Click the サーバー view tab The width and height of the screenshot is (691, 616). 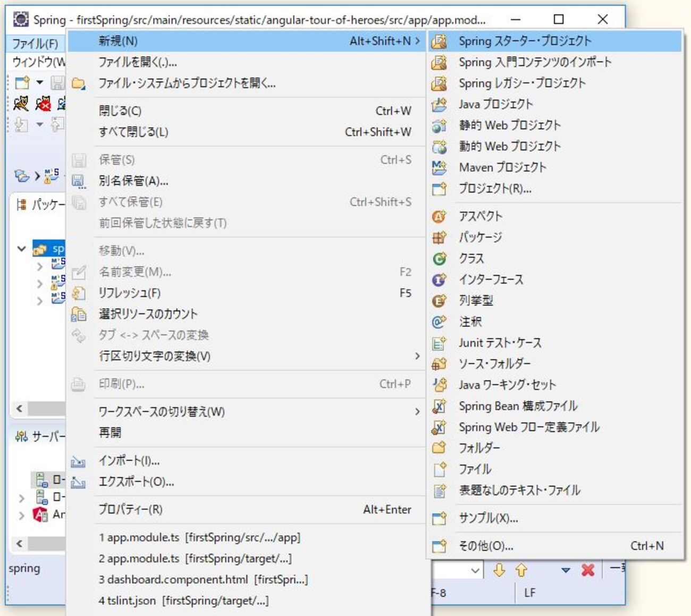pyautogui.click(x=40, y=437)
